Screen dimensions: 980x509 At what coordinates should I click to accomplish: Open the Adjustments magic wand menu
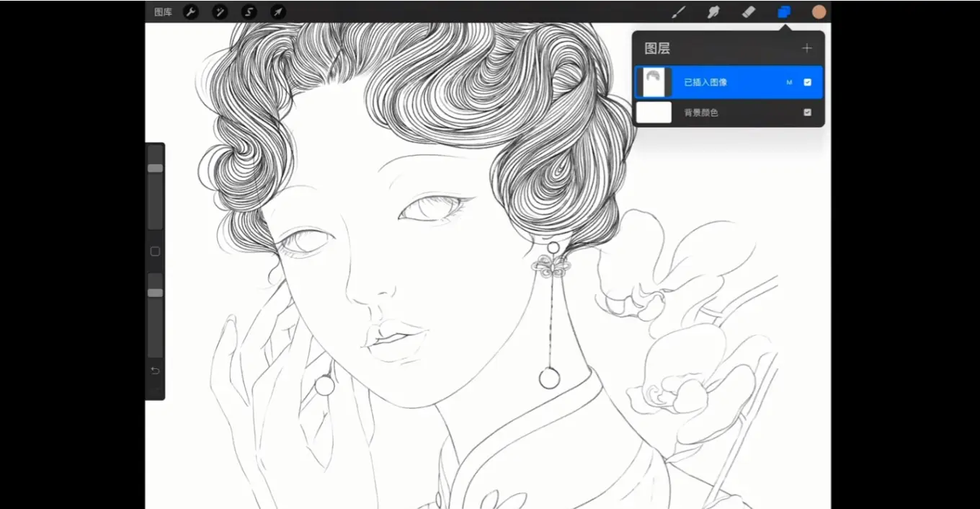pos(220,12)
